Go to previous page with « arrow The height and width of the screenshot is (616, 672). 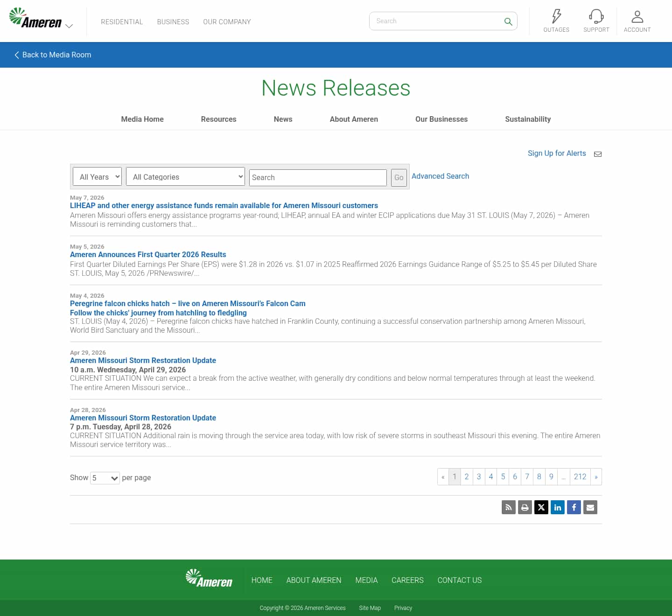[x=443, y=477]
